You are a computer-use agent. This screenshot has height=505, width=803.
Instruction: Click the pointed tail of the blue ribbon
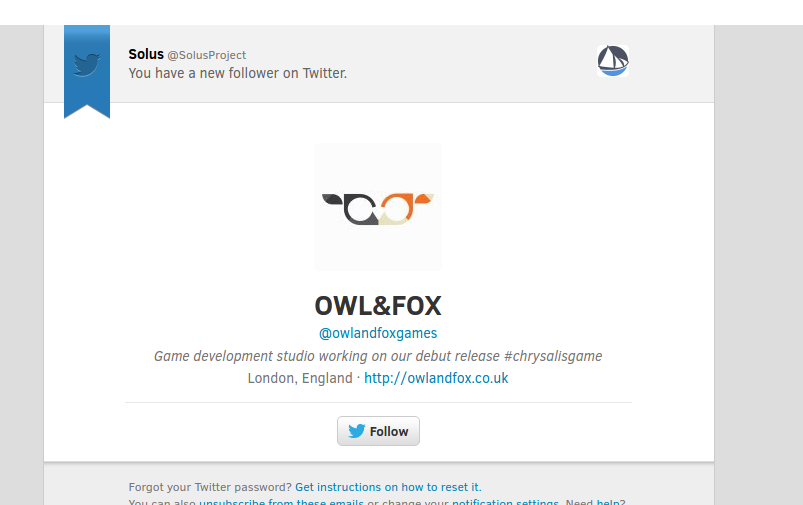point(87,110)
